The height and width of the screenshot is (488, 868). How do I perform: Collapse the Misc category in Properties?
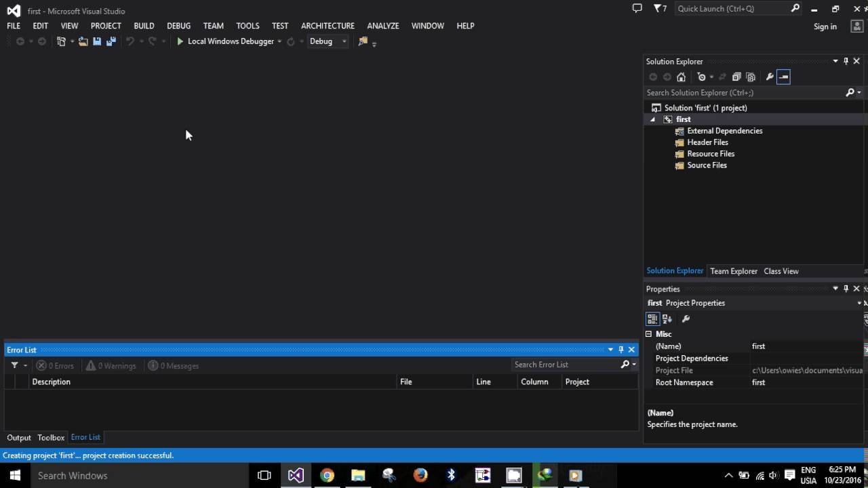click(649, 334)
